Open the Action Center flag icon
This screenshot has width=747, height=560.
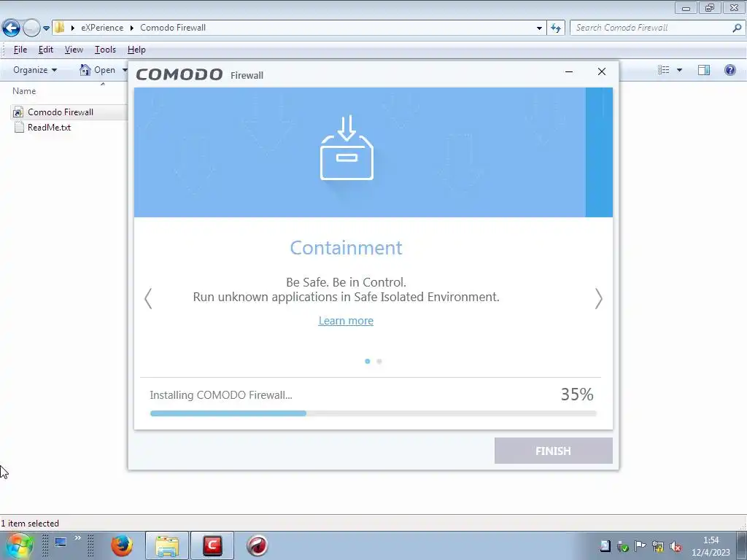(640, 546)
